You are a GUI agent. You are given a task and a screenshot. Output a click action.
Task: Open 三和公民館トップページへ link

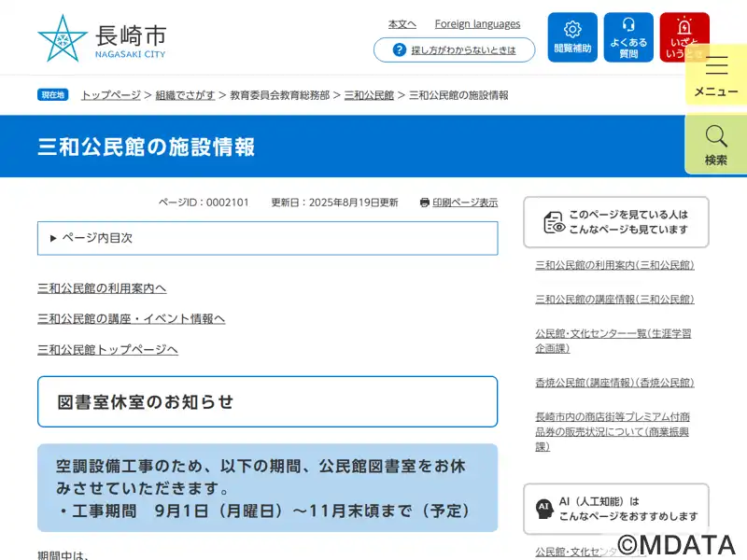point(107,349)
